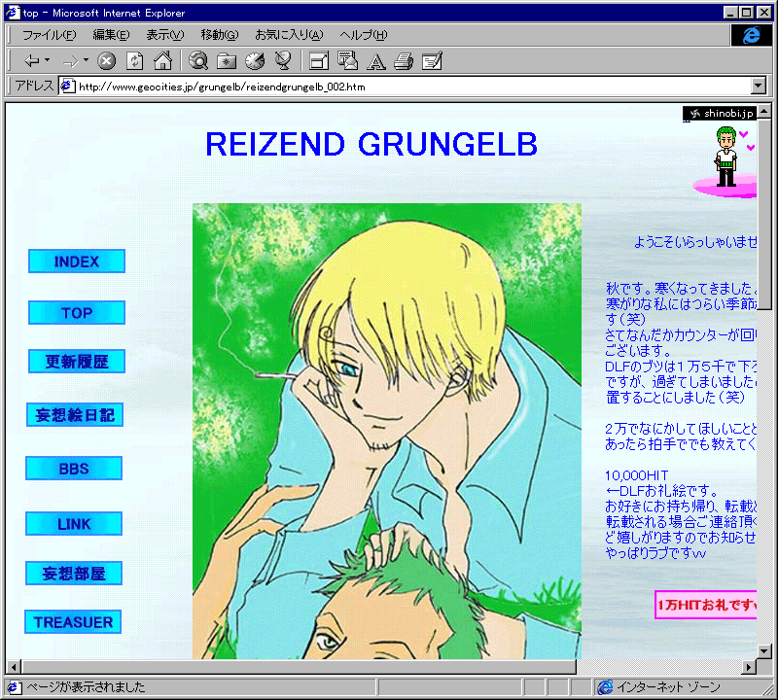
Task: Click the Back arrow toolbar button
Action: pyautogui.click(x=32, y=61)
